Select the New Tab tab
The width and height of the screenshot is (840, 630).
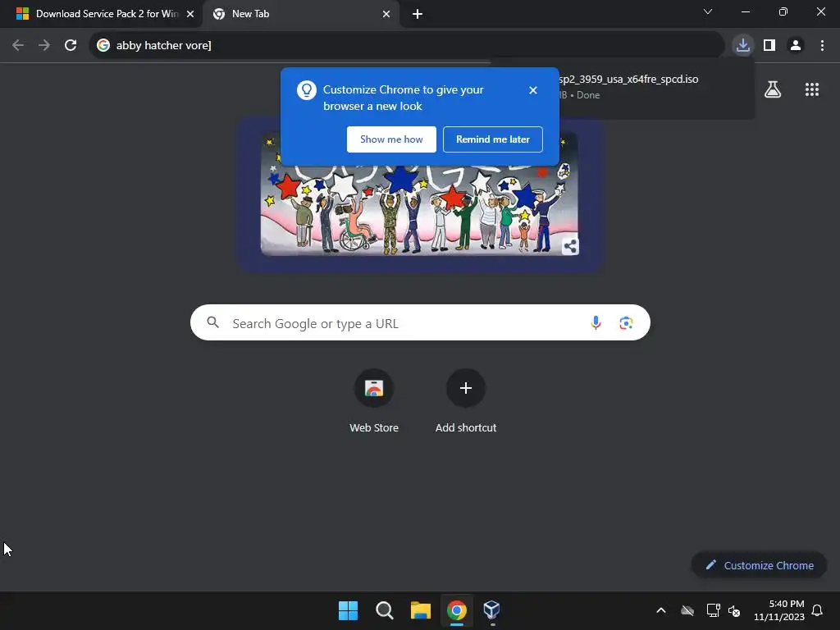click(x=300, y=14)
